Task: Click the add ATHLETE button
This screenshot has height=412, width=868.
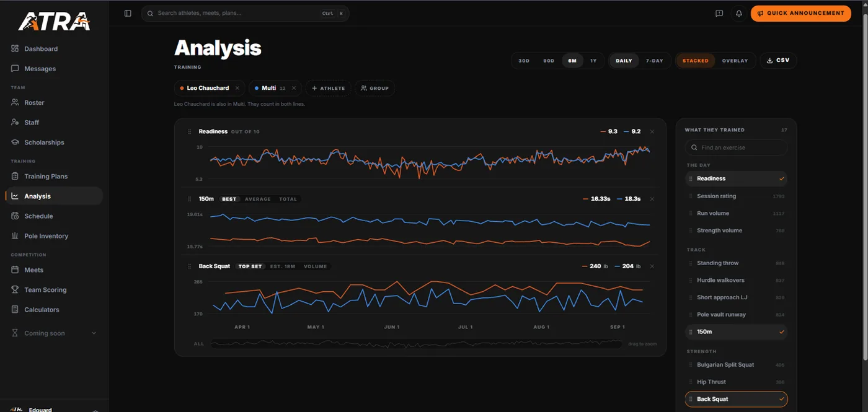Action: 328,88
